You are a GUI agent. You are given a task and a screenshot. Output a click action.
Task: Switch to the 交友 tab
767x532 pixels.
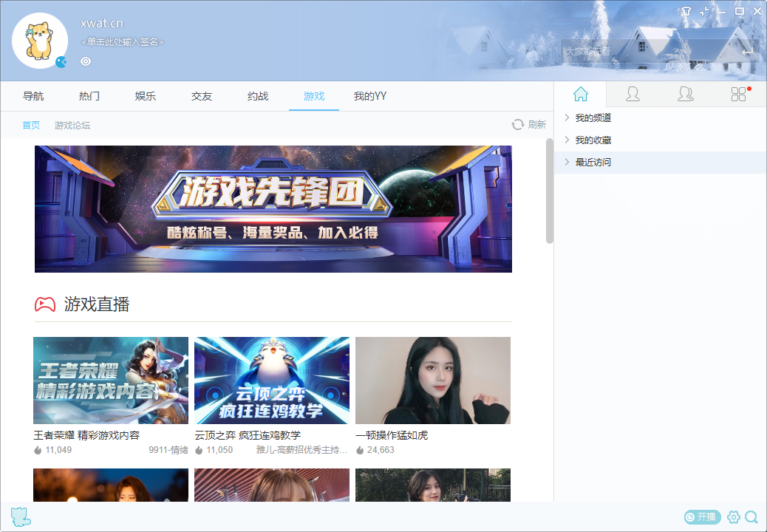coord(202,96)
